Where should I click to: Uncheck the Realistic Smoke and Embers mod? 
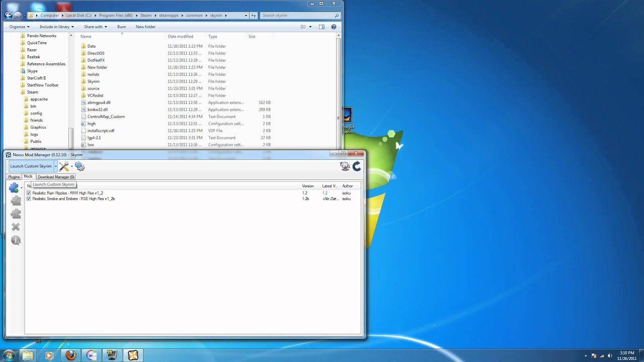click(x=29, y=199)
